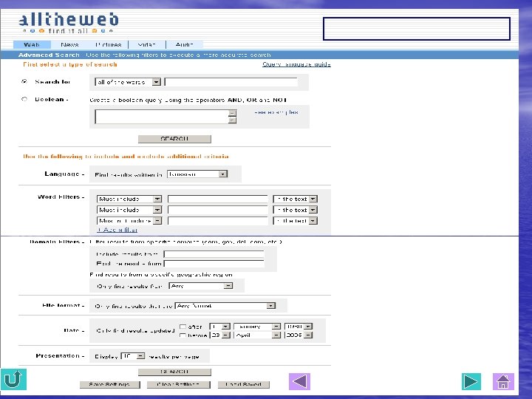Open the File format "Any format" dropdown
The width and height of the screenshot is (532, 399).
tap(225, 306)
